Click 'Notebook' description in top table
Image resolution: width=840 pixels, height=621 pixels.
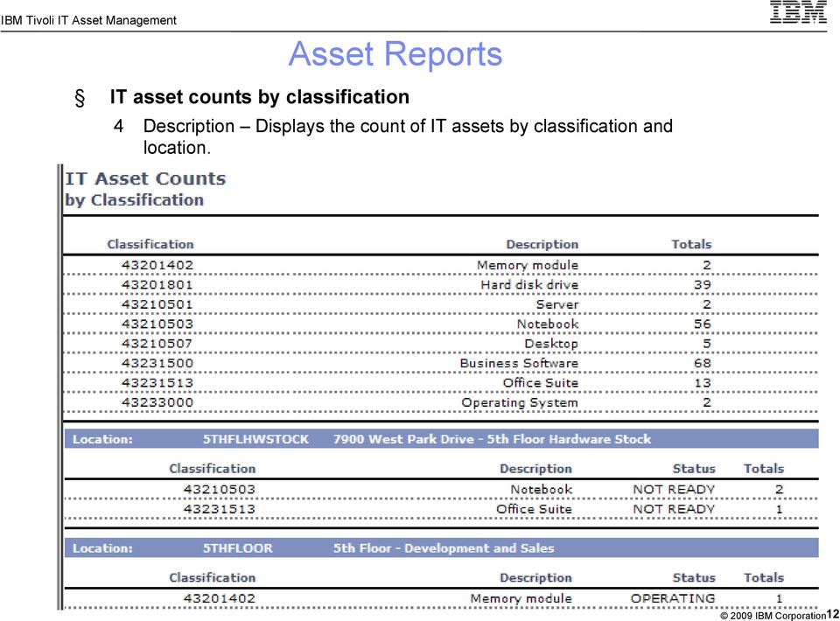548,324
